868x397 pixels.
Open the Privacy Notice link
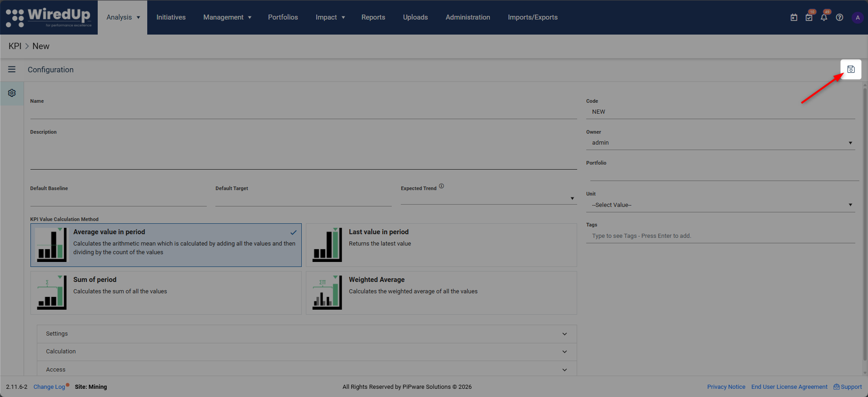coord(726,387)
